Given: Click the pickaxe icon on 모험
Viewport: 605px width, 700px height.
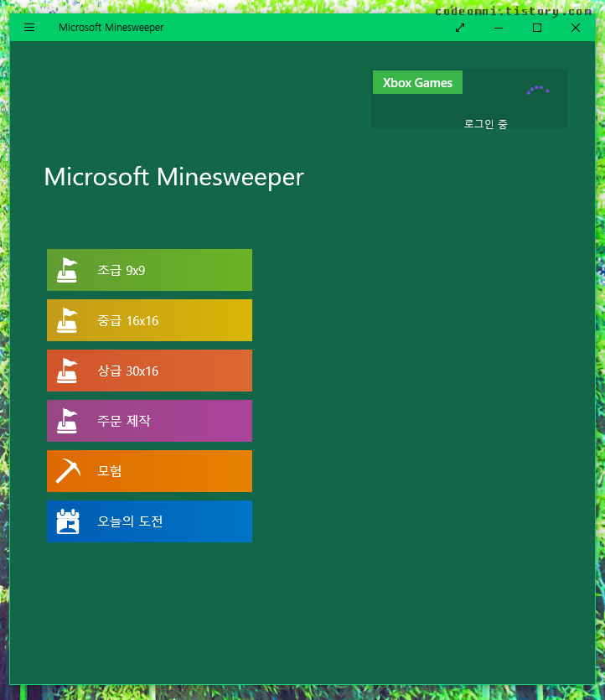Looking at the screenshot, I should click(x=68, y=471).
